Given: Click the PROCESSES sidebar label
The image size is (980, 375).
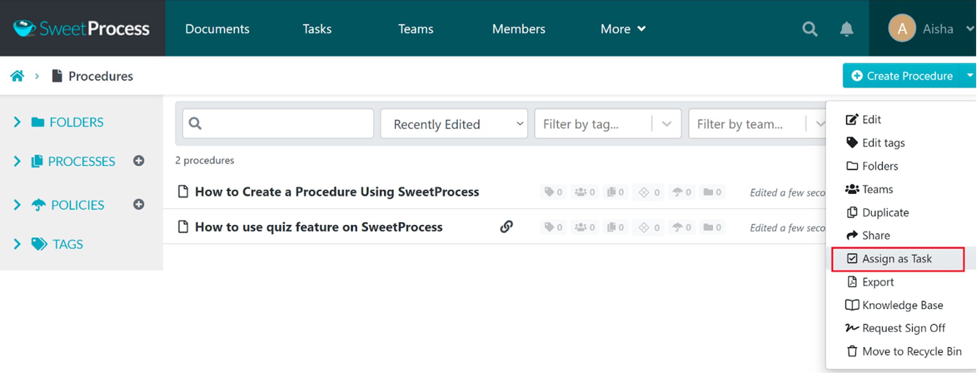Looking at the screenshot, I should 82,162.
